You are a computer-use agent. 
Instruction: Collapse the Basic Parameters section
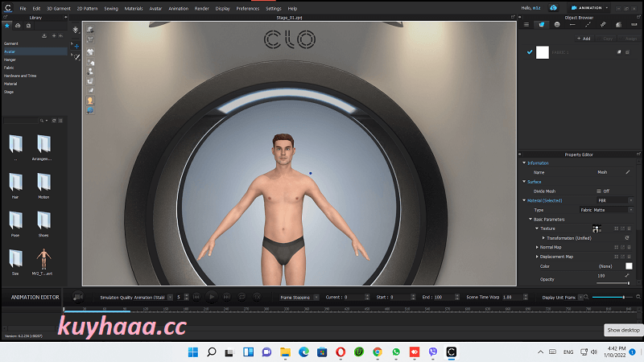(x=530, y=219)
